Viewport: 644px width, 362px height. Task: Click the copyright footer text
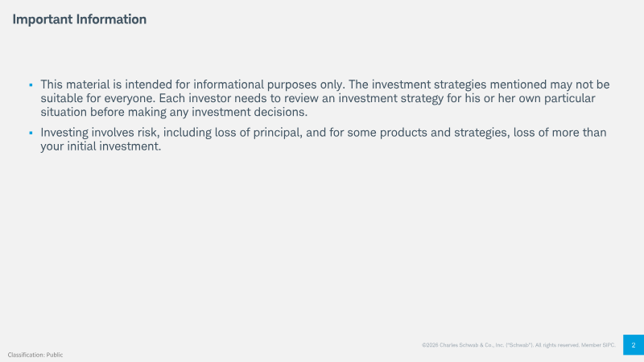pos(518,345)
